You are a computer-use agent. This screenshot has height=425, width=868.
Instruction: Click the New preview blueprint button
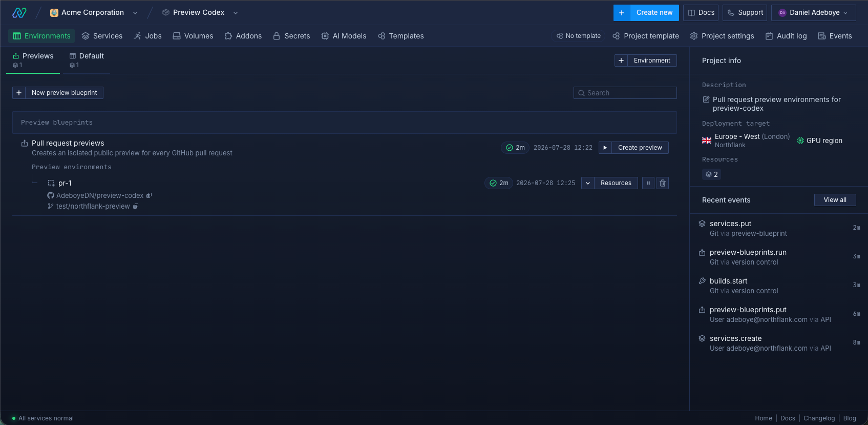(58, 93)
